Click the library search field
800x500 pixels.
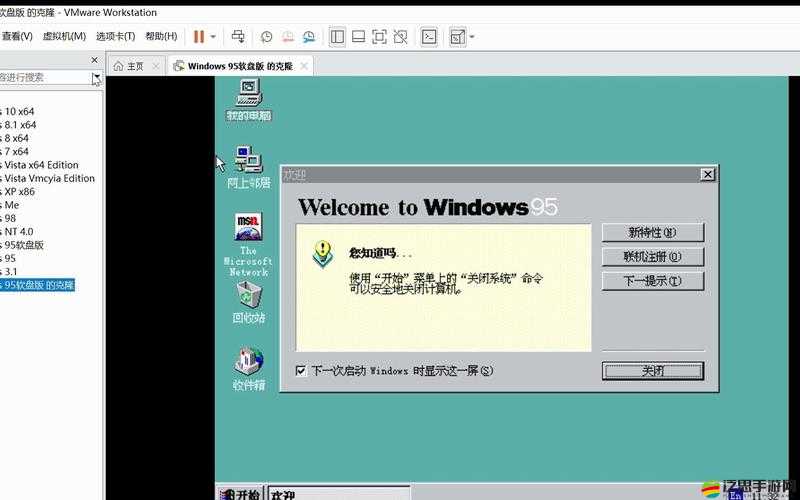click(x=45, y=78)
